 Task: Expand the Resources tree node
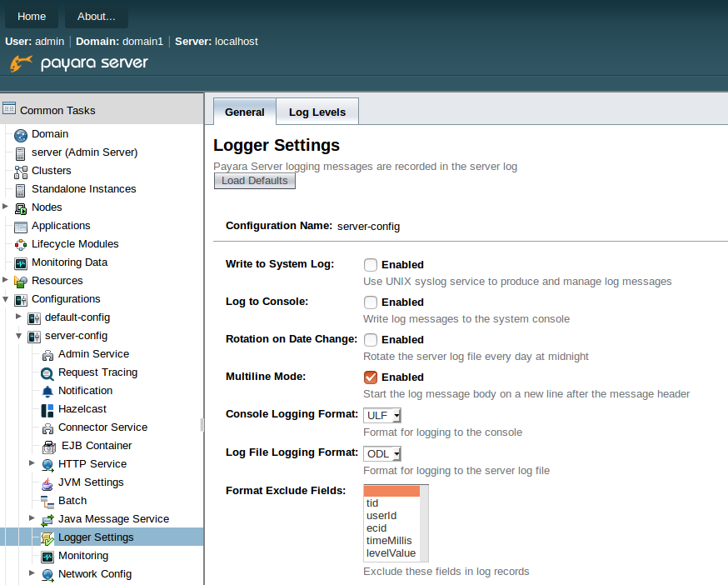(5, 280)
